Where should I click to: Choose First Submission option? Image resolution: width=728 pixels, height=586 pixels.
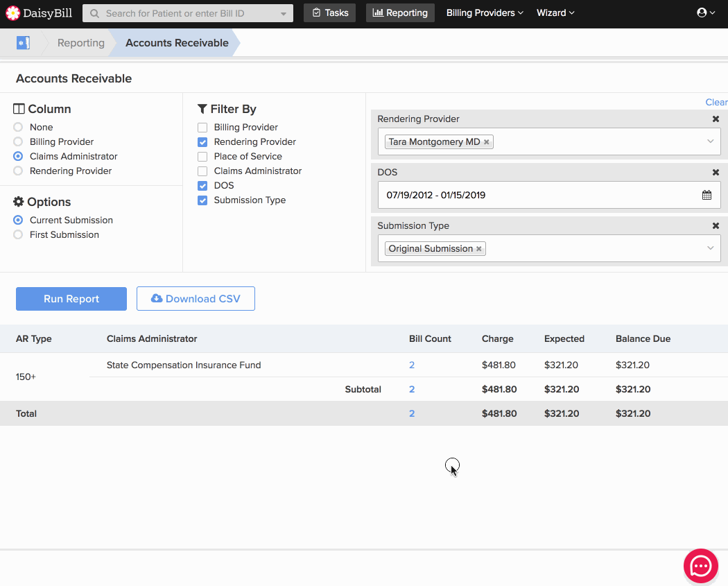18,234
